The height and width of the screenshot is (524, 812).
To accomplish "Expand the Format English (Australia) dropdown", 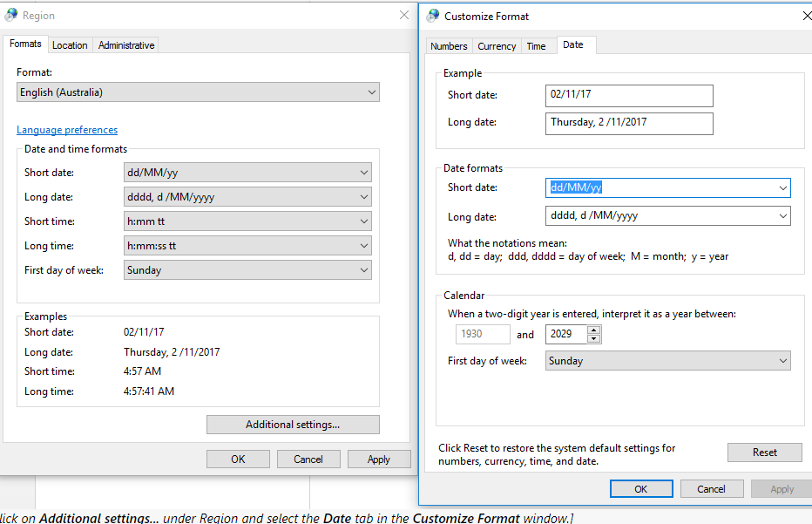I will pyautogui.click(x=198, y=92).
